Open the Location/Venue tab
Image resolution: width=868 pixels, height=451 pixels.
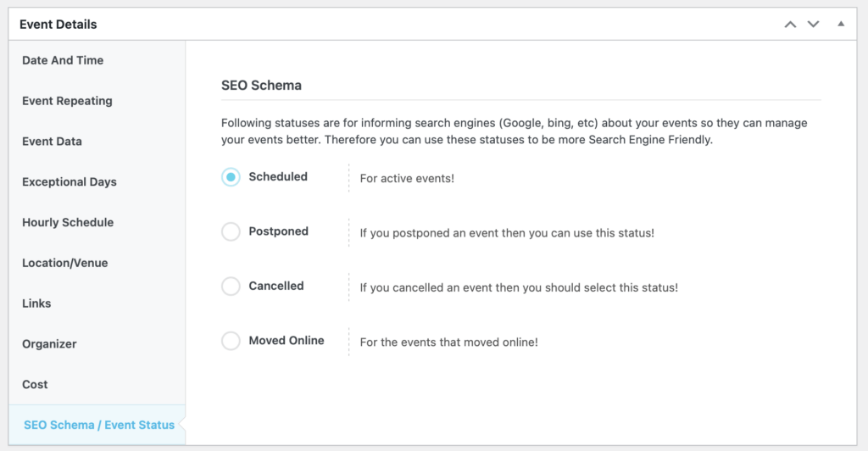(x=65, y=263)
